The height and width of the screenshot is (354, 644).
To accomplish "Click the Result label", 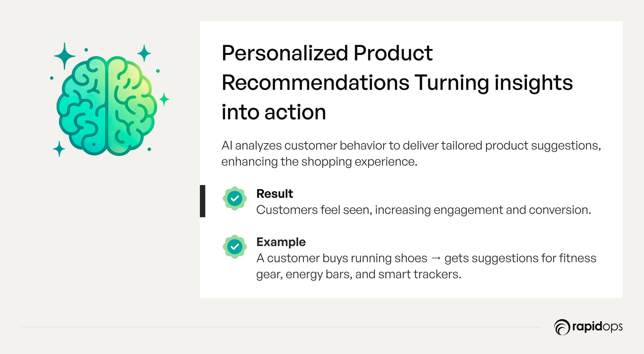I will 274,194.
